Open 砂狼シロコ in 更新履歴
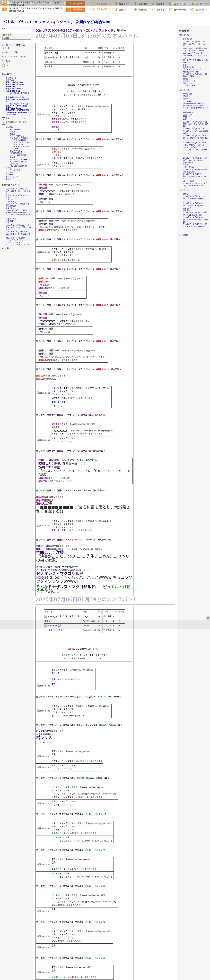 (188, 83)
